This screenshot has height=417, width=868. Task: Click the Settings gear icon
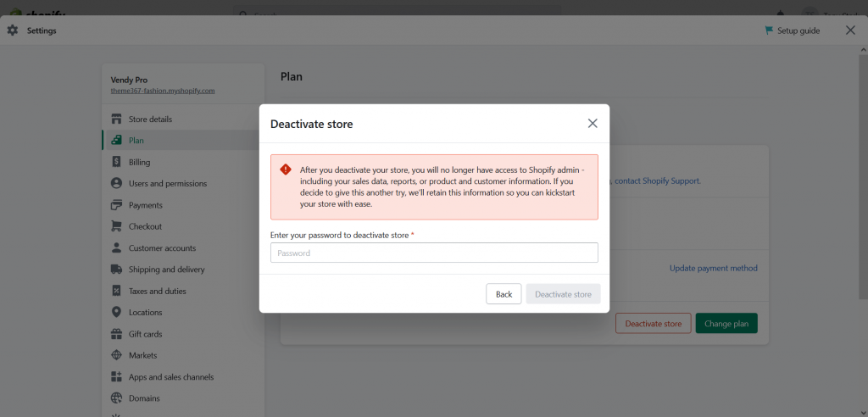click(12, 31)
